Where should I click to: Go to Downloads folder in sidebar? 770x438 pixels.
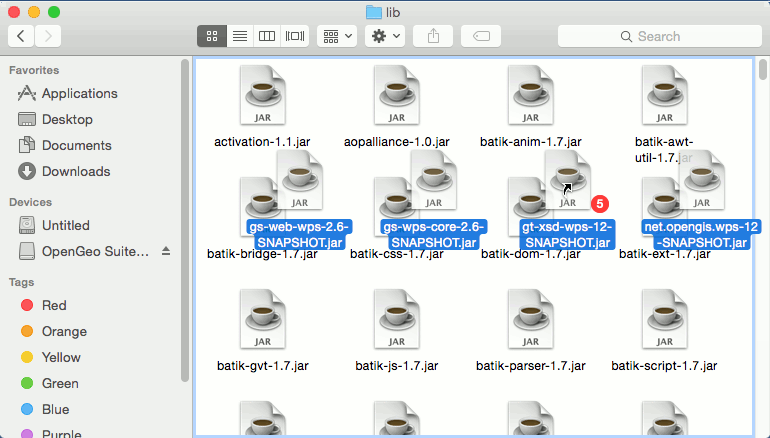coord(76,171)
